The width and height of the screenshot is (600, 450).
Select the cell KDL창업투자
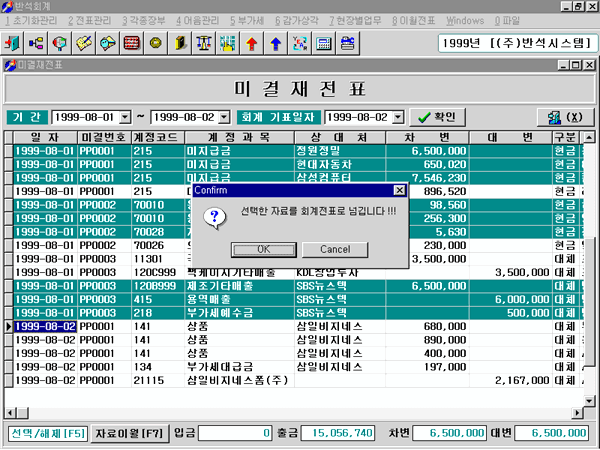click(340, 273)
